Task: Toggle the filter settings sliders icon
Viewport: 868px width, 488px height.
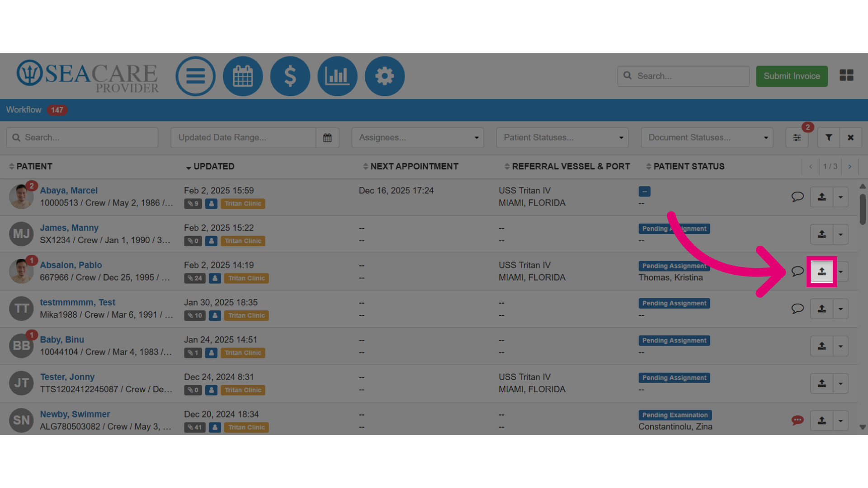Action: (x=797, y=137)
